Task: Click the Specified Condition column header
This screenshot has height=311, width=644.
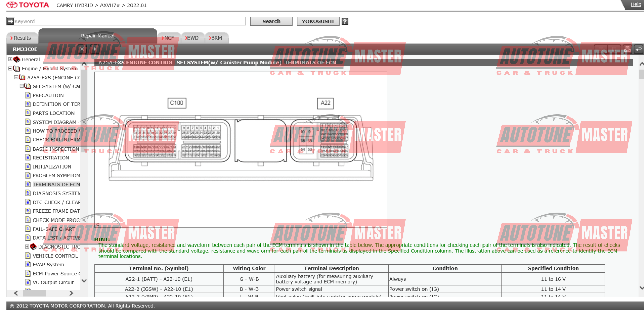Action: 553,268
